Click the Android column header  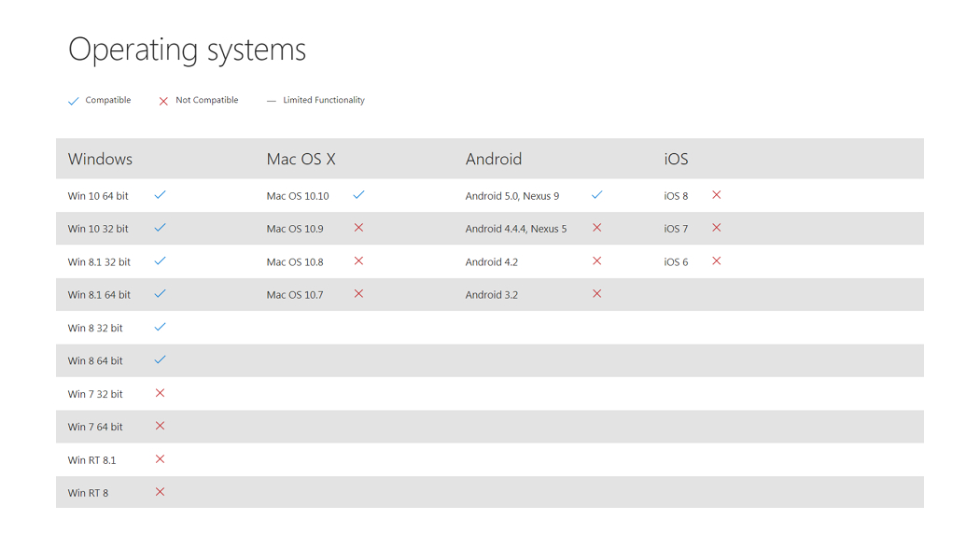pyautogui.click(x=494, y=159)
